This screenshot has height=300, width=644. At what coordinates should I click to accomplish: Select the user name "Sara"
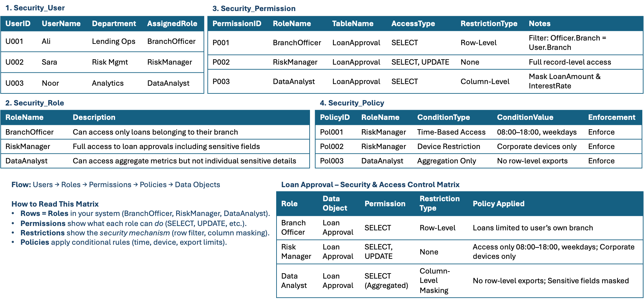click(49, 62)
